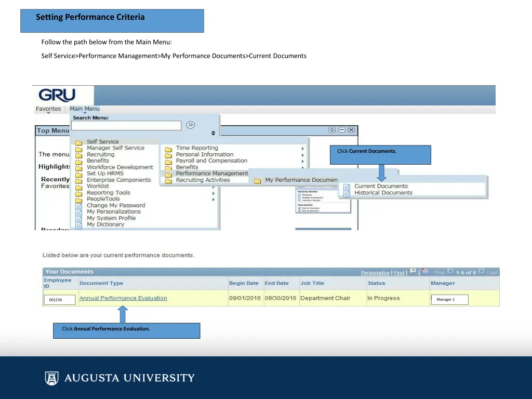Click the page icon beside Change My Password
Viewport: 532px width, 399px height.
click(x=79, y=206)
